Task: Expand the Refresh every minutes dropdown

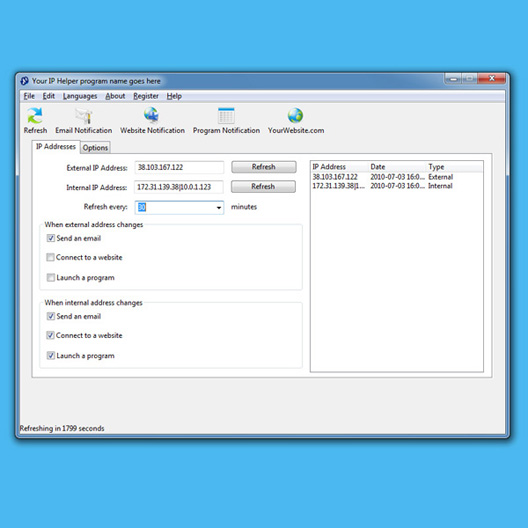Action: (219, 207)
